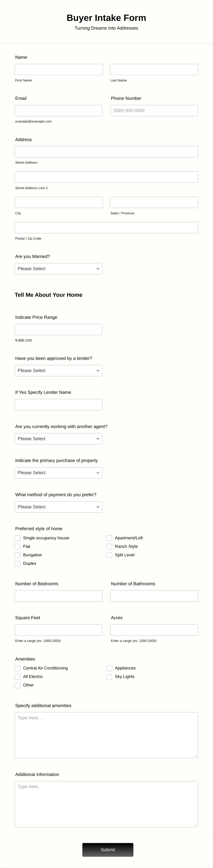
Task: Open the lender approval dropdown
Action: 58,370
